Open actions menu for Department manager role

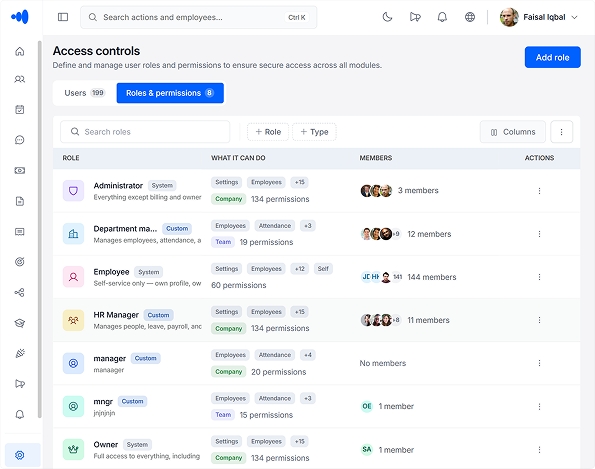[539, 234]
